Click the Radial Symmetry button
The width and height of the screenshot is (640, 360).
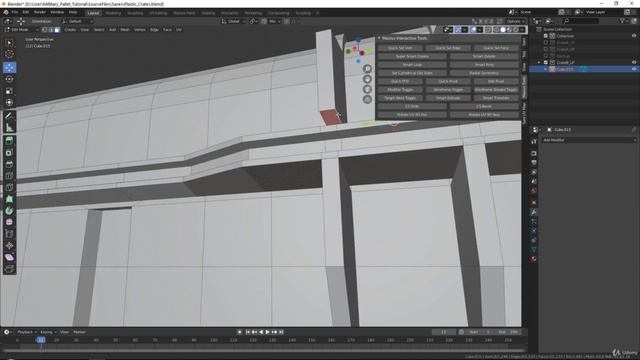point(484,73)
